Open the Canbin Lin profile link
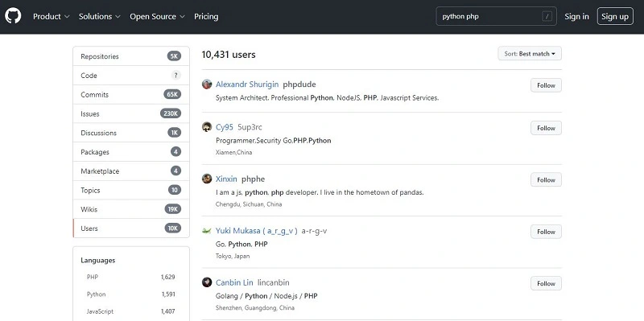This screenshot has height=321, width=644. point(234,282)
